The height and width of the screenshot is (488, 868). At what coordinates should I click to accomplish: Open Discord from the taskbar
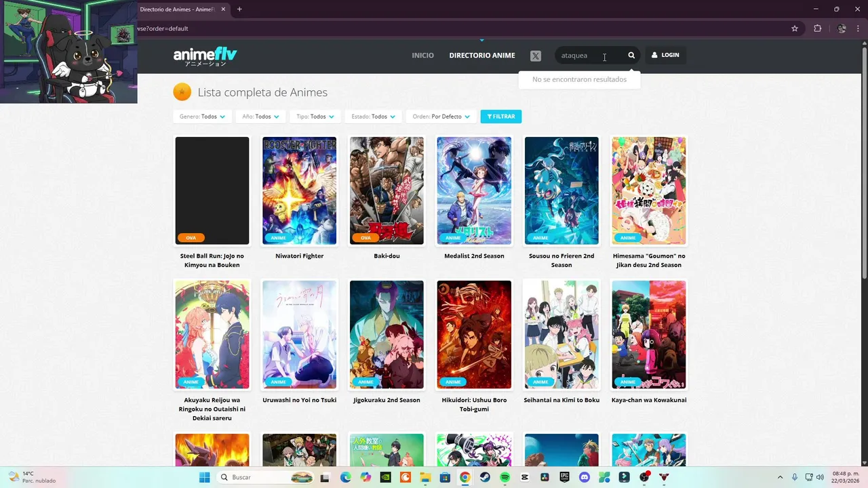pyautogui.click(x=585, y=477)
